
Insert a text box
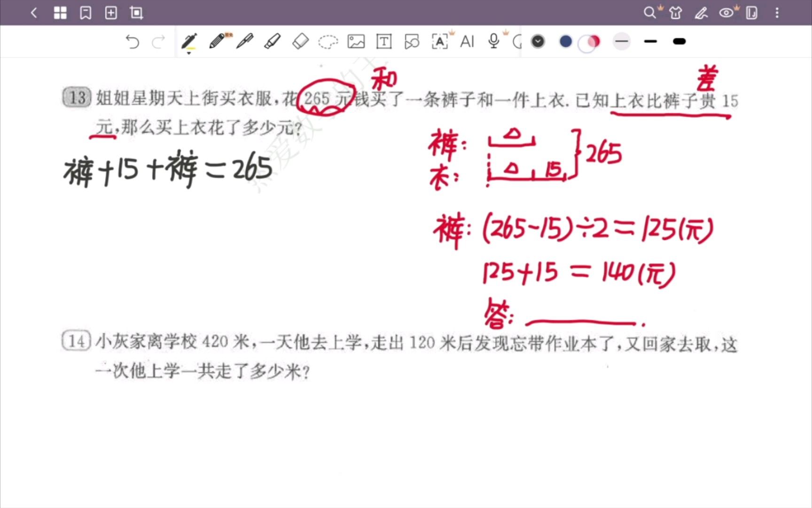tap(384, 41)
